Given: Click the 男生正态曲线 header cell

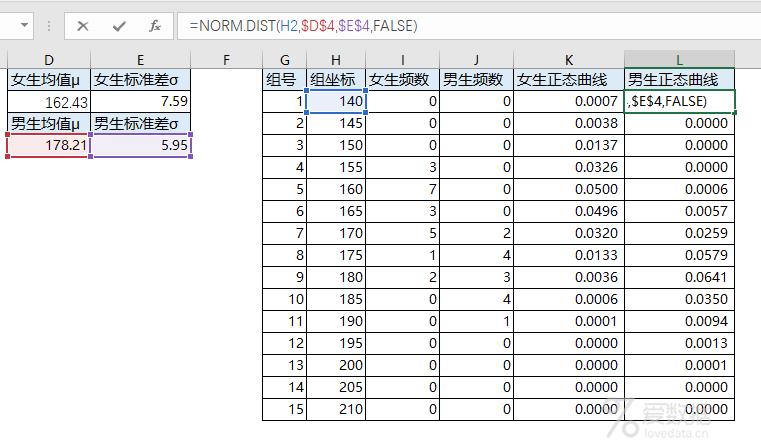Looking at the screenshot, I should (x=679, y=79).
